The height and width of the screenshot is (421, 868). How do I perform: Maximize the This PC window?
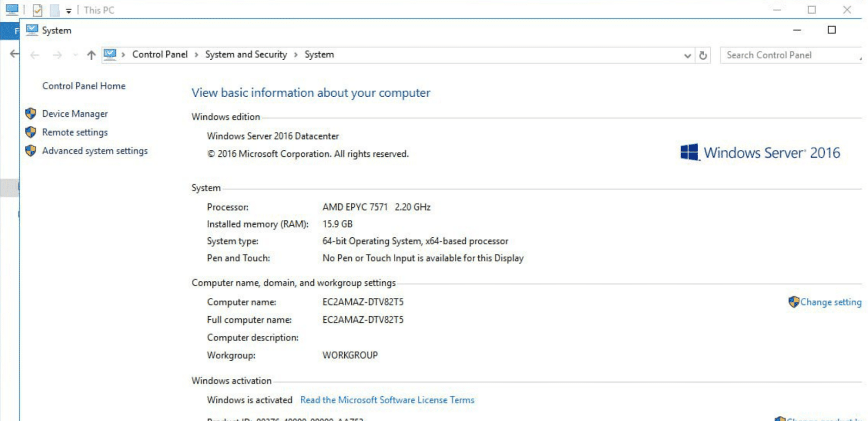coord(811,10)
